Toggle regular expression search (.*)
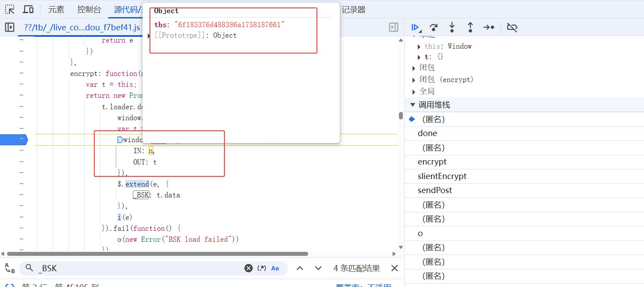644x287 pixels. (262, 268)
